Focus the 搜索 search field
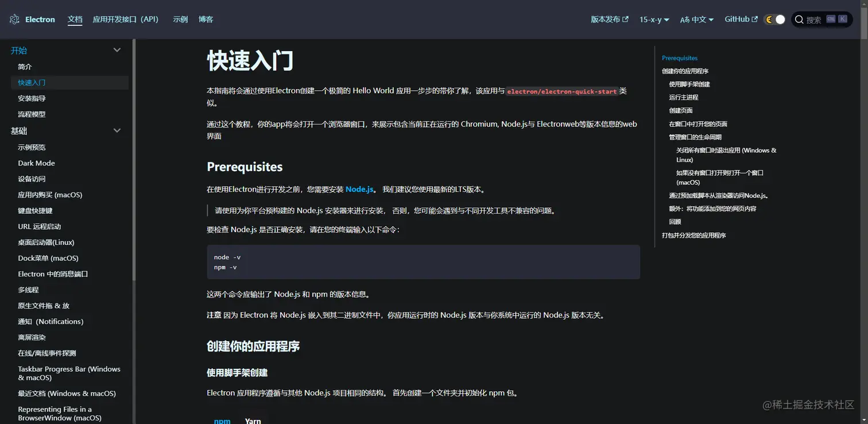This screenshot has width=868, height=424. tap(821, 20)
